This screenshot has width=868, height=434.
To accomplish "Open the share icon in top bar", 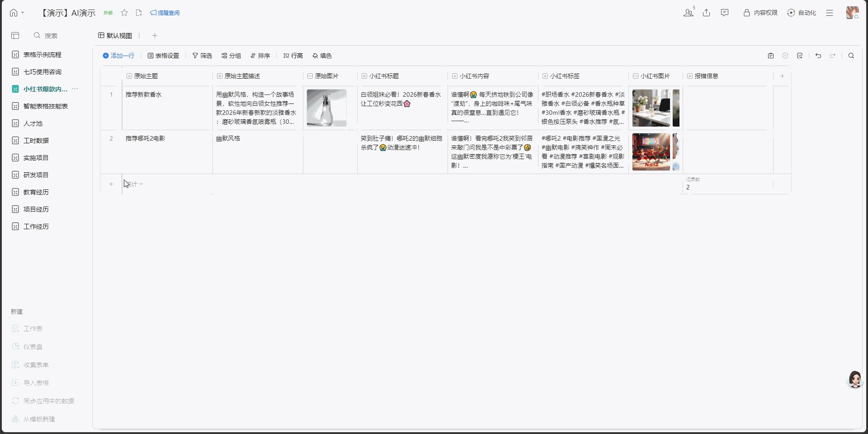I will coord(707,13).
